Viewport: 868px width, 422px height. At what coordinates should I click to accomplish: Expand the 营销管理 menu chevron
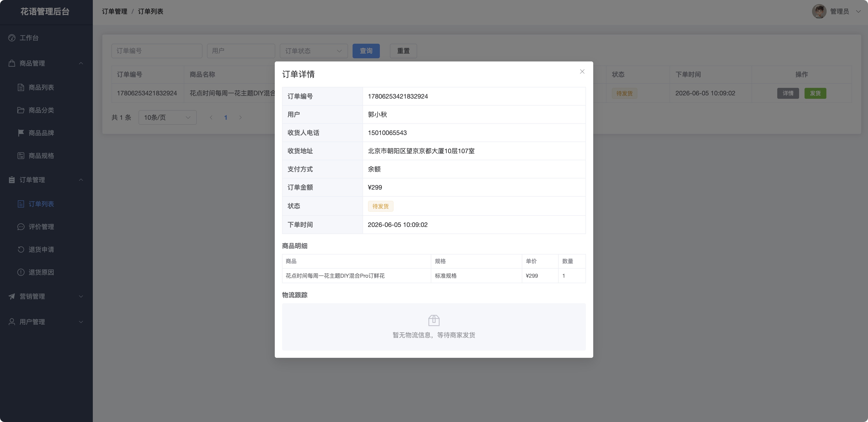pyautogui.click(x=81, y=296)
